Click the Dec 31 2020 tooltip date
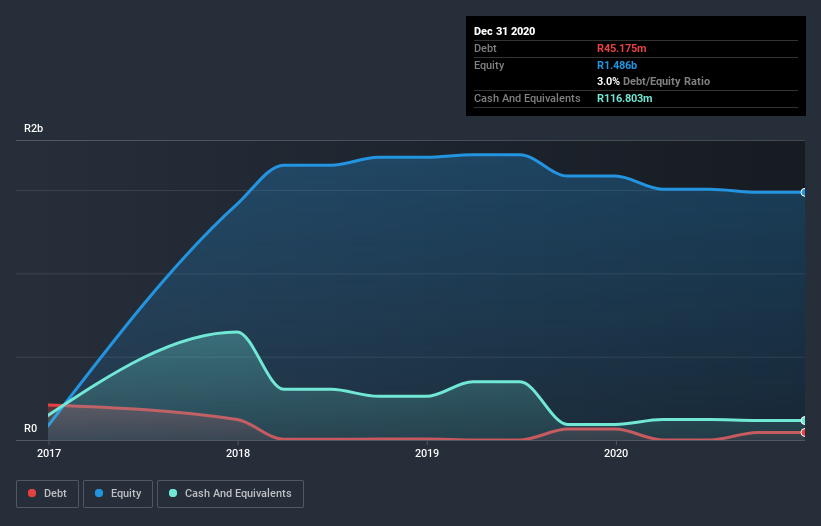The height and width of the screenshot is (526, 821). (x=504, y=31)
